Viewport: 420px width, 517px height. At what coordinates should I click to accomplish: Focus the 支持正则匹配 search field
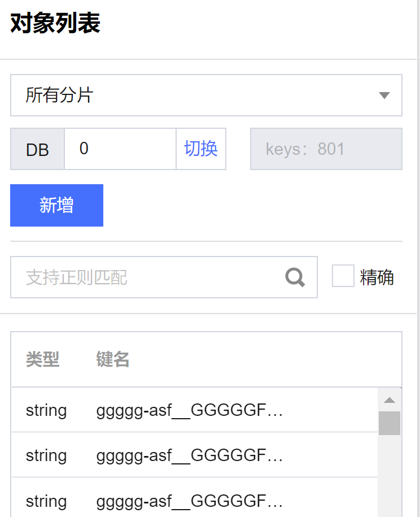[164, 277]
